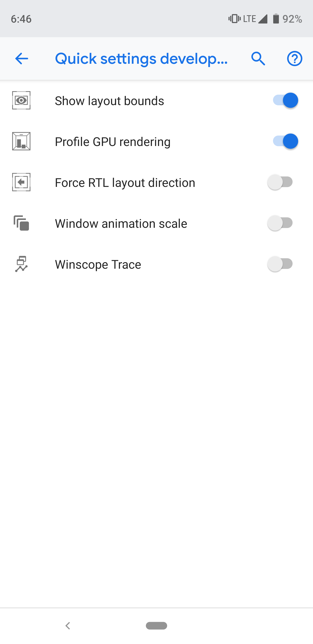Open search with magnifier icon
The width and height of the screenshot is (313, 644).
pyautogui.click(x=258, y=59)
